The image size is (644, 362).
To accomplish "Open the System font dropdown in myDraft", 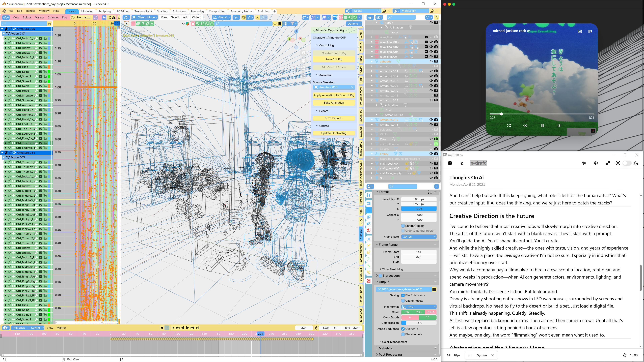I will [x=481, y=355].
